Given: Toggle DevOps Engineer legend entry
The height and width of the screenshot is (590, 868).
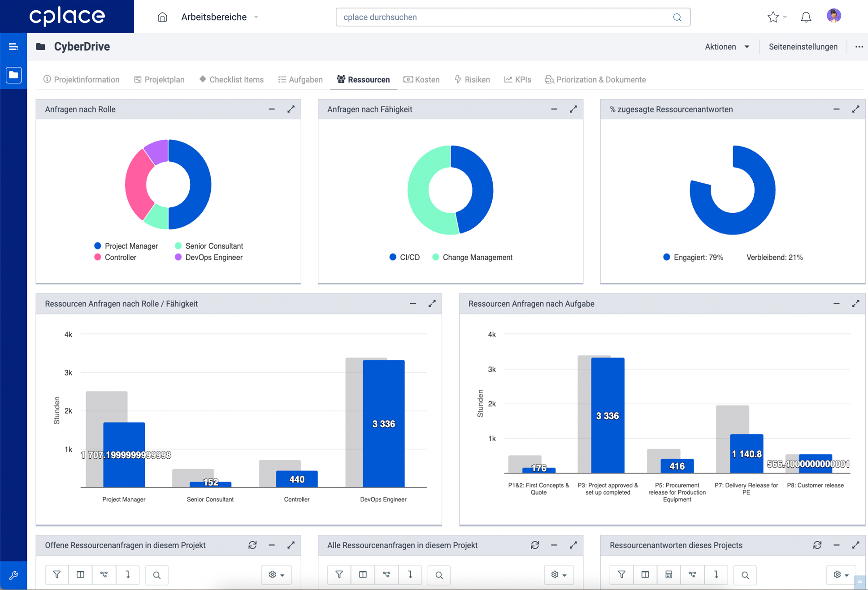Looking at the screenshot, I should click(209, 257).
